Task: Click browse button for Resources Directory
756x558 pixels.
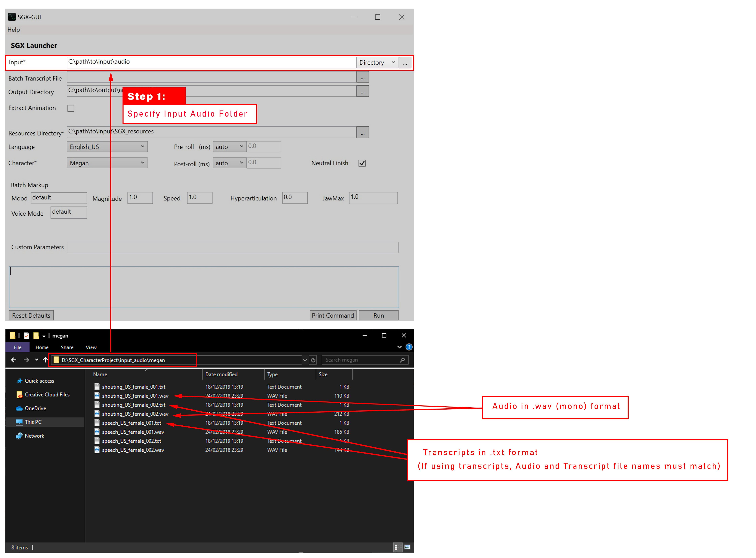Action: pyautogui.click(x=363, y=133)
